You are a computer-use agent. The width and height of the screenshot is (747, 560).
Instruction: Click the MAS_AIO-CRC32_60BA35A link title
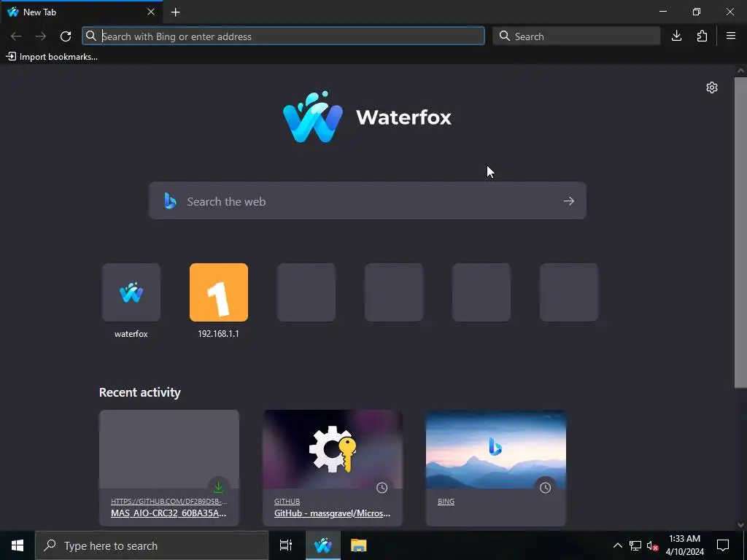coord(169,513)
